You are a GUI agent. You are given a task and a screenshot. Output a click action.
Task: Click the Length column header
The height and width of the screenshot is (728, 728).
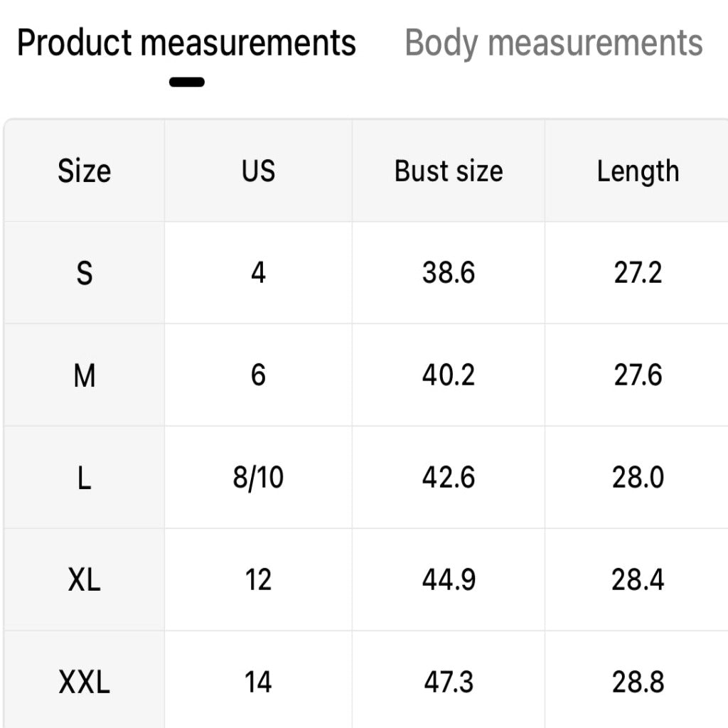click(x=638, y=171)
